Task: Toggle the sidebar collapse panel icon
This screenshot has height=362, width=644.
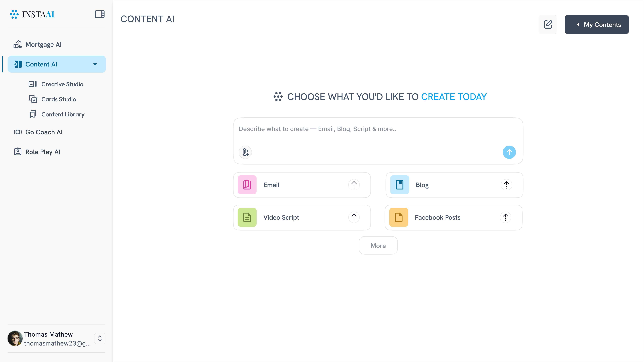Action: [99, 14]
